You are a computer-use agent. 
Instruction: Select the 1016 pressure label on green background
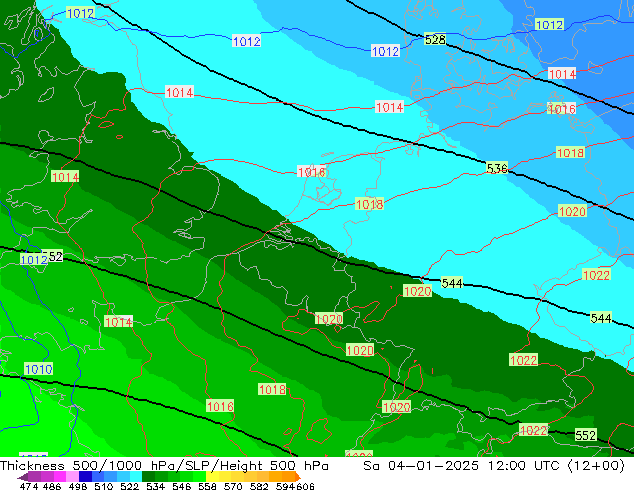point(220,406)
